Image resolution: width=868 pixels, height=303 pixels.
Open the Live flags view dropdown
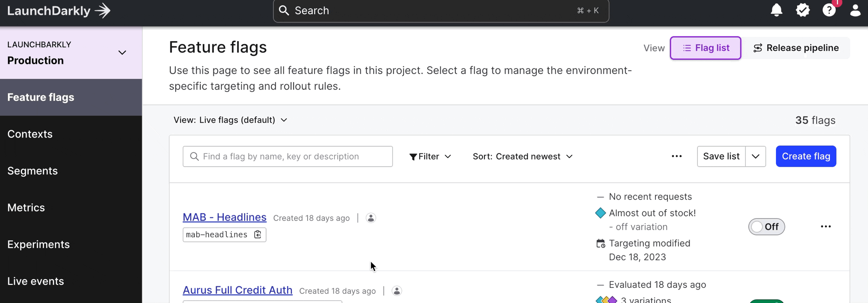pos(230,120)
